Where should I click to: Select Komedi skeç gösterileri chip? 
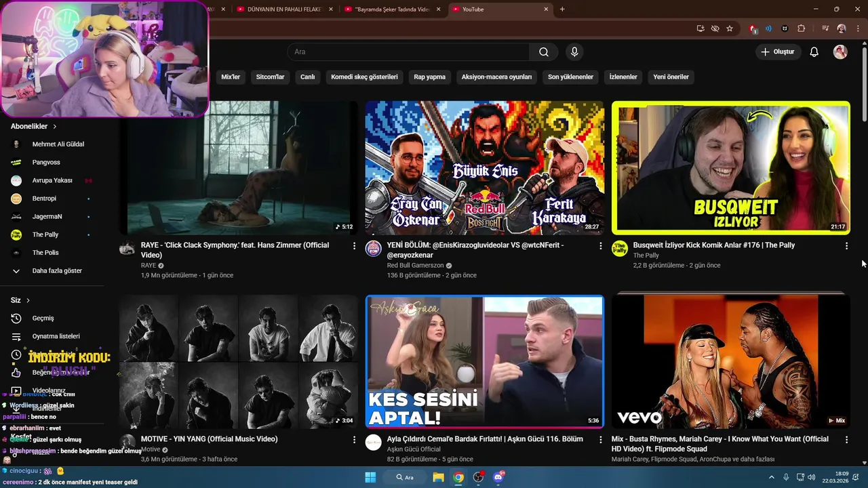(x=364, y=77)
